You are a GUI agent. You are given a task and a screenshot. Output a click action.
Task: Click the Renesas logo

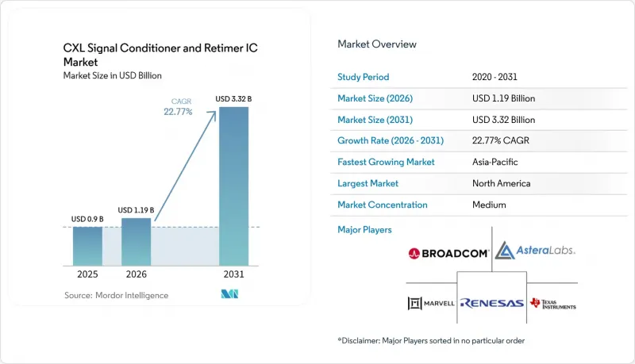click(492, 303)
